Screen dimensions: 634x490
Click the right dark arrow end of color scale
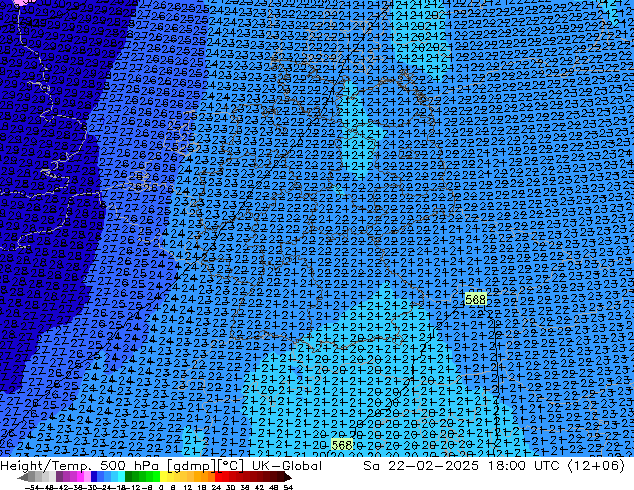tap(287, 477)
